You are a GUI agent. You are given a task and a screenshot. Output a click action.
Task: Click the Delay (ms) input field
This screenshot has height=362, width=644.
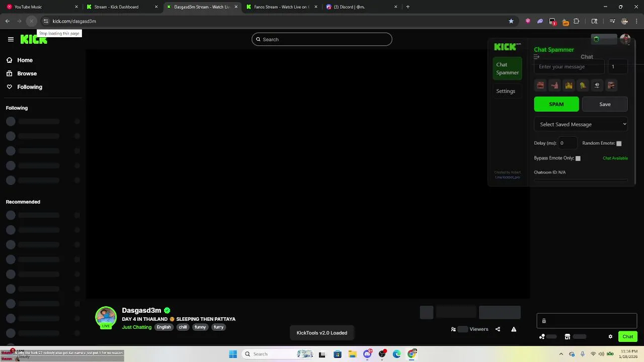click(x=568, y=143)
